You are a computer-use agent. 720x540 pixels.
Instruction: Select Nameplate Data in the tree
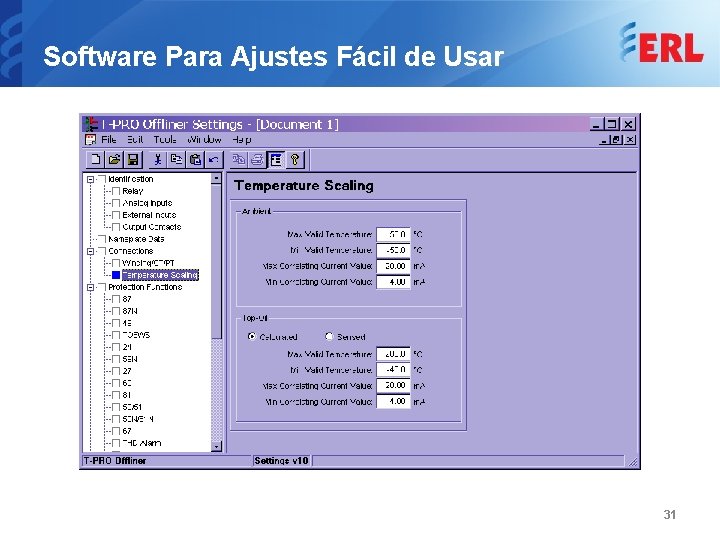coord(136,239)
